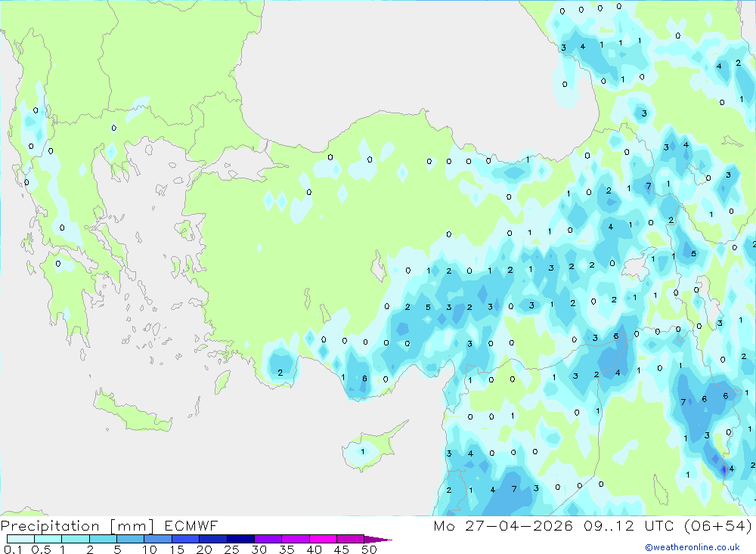
Task: Click the 35–40 mm purple legend swatch
Action: (295, 539)
